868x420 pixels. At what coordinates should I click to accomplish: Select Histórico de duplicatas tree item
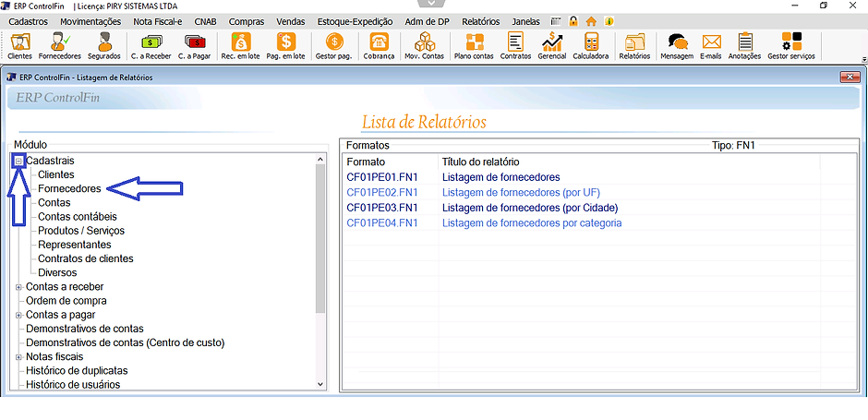pos(77,371)
